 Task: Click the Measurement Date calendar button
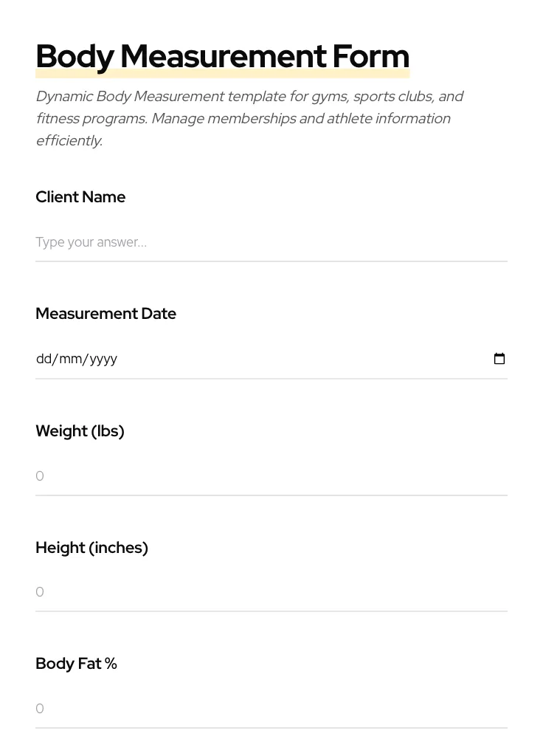coord(499,359)
